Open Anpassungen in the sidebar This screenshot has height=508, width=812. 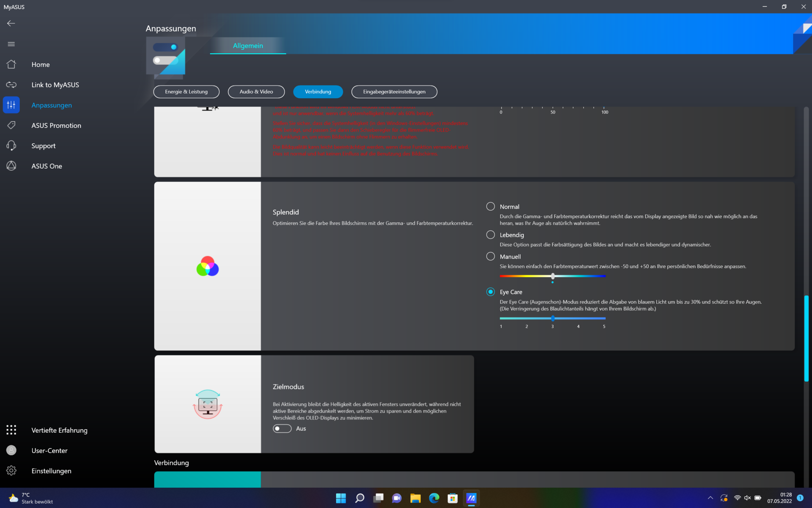tap(52, 105)
